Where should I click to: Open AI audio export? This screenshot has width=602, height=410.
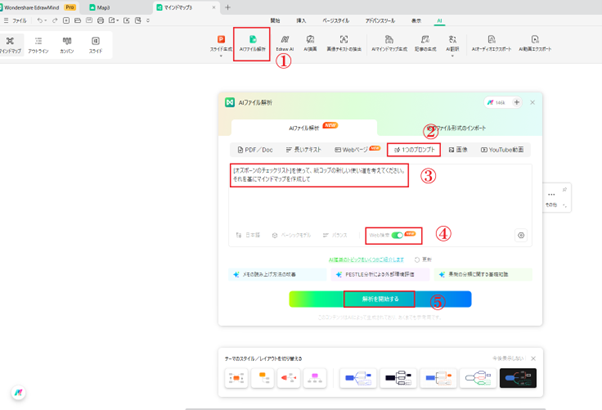coord(491,43)
